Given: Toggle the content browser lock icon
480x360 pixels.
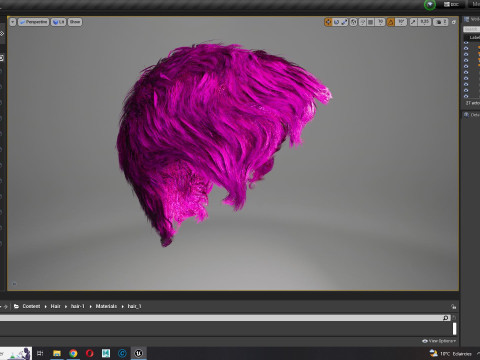Looking at the screenshot, I should [x=453, y=306].
